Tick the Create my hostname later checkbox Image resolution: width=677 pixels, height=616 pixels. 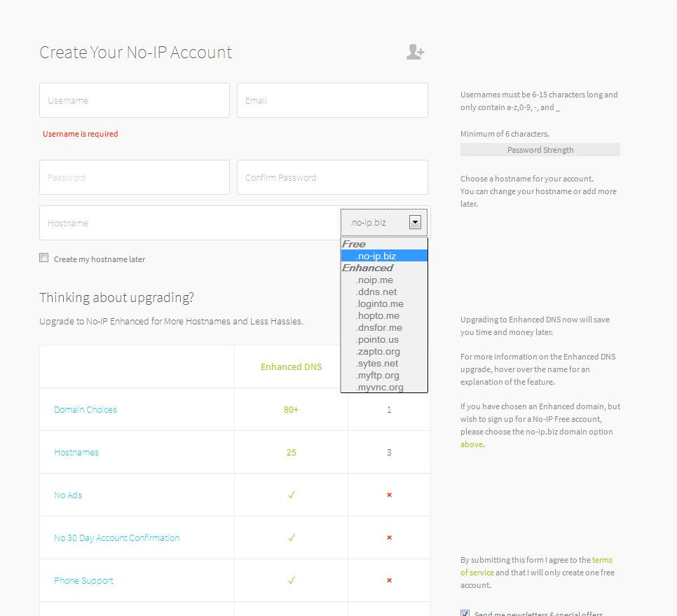click(44, 258)
